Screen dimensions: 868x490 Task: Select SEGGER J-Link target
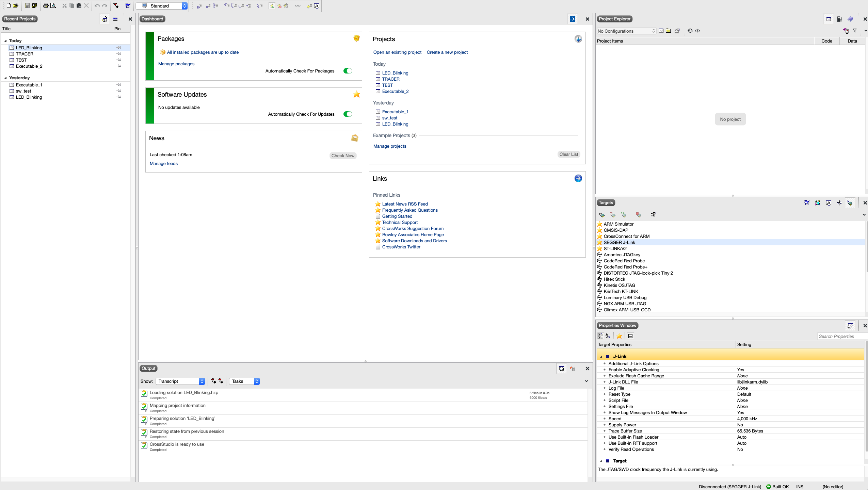point(619,242)
